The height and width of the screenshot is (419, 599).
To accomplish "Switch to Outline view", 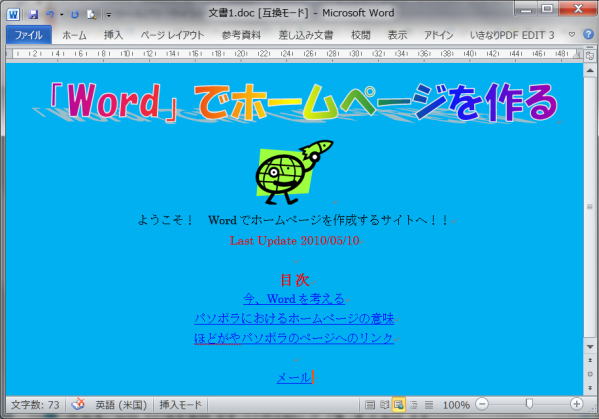I will pos(414,405).
